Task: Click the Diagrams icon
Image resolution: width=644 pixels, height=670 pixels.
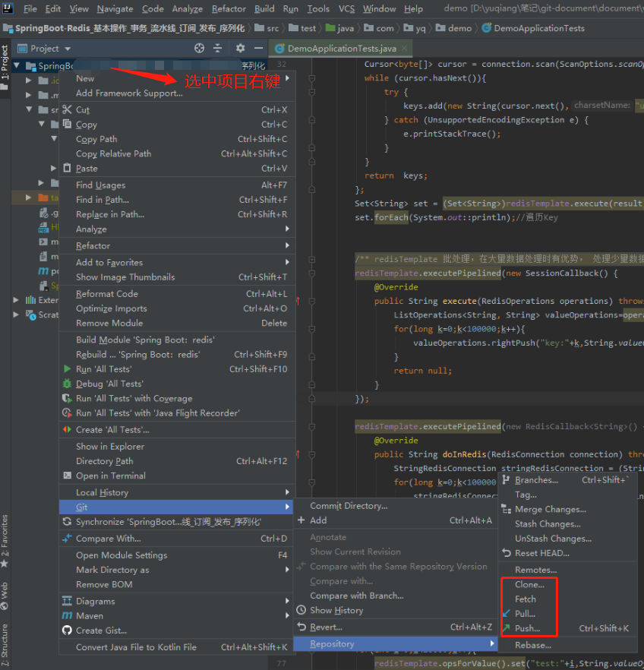Action: [x=67, y=601]
